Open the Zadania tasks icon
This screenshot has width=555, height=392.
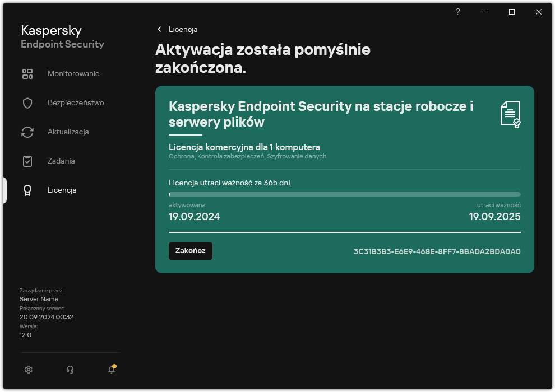[x=27, y=161]
